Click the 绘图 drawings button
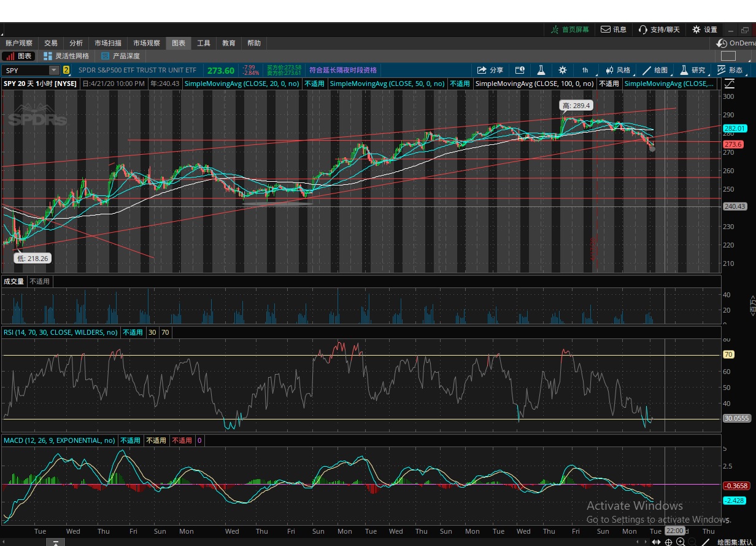Viewport: 756px width, 546px height. 655,70
